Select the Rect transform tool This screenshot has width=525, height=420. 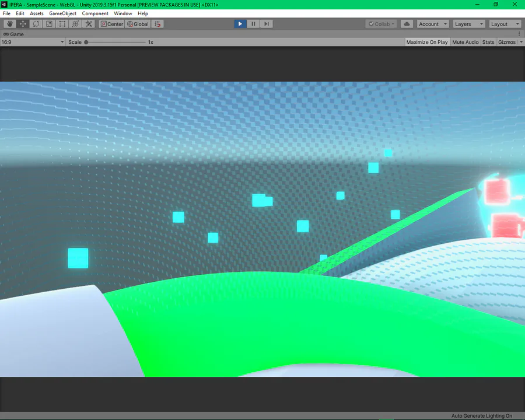pos(62,24)
